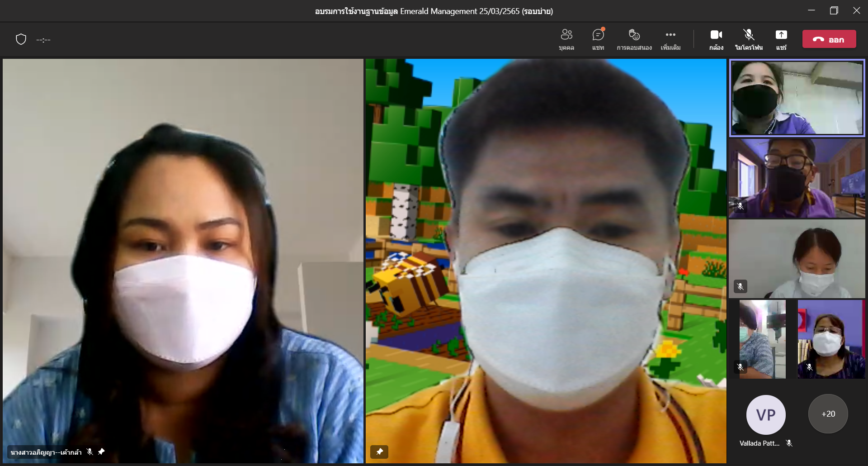Restore down the meeting window
868x466 pixels.
pos(834,10)
